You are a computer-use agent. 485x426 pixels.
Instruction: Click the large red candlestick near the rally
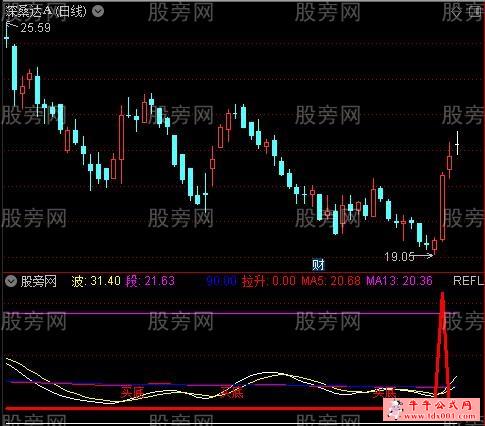click(442, 207)
